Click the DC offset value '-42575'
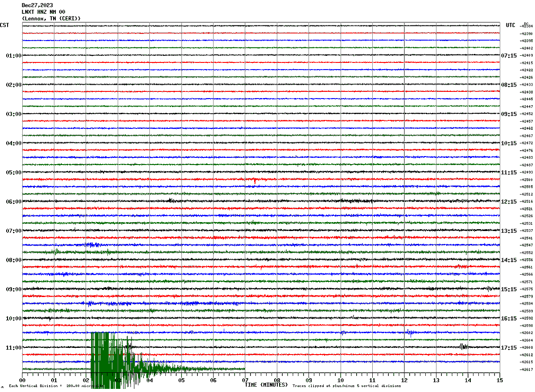Screen dimensions: 535x392 point(527,289)
